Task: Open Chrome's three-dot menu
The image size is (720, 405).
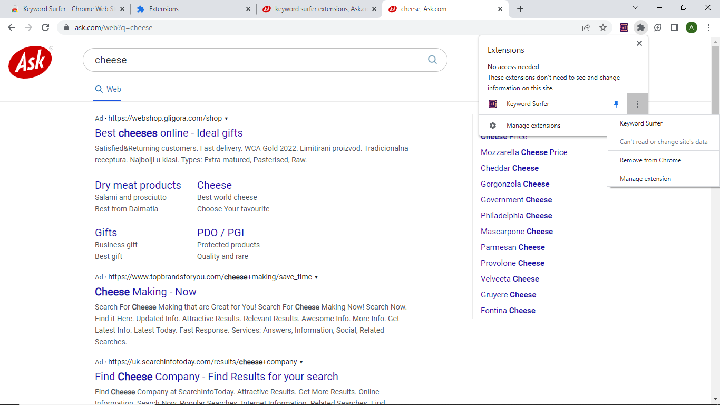Action: coord(709,28)
